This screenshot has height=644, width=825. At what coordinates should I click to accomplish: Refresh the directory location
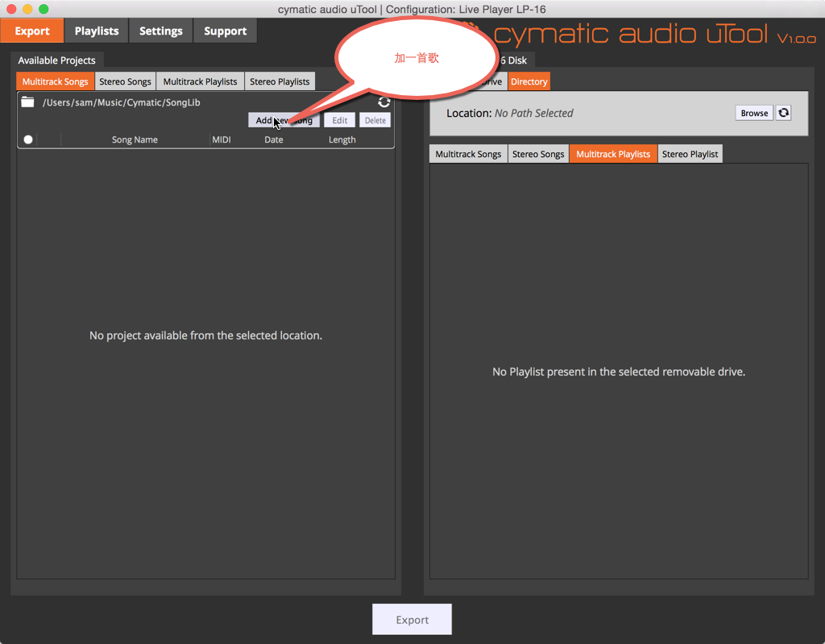[783, 113]
